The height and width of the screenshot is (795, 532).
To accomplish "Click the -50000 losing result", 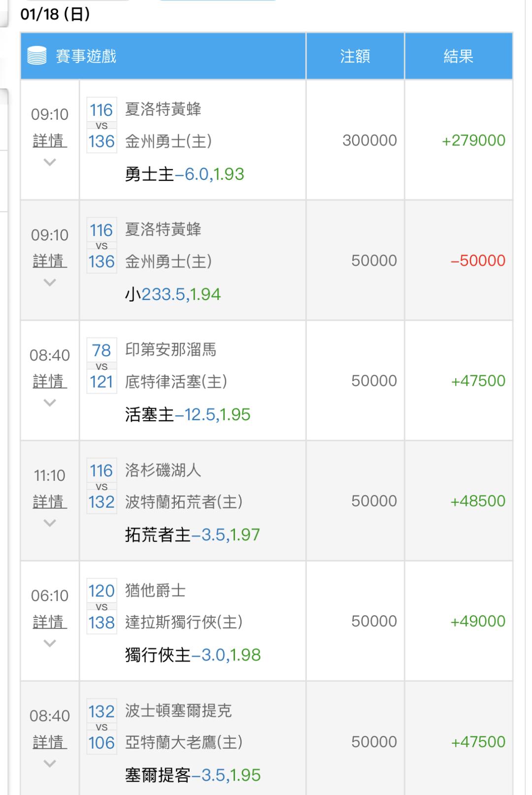I will [x=478, y=261].
